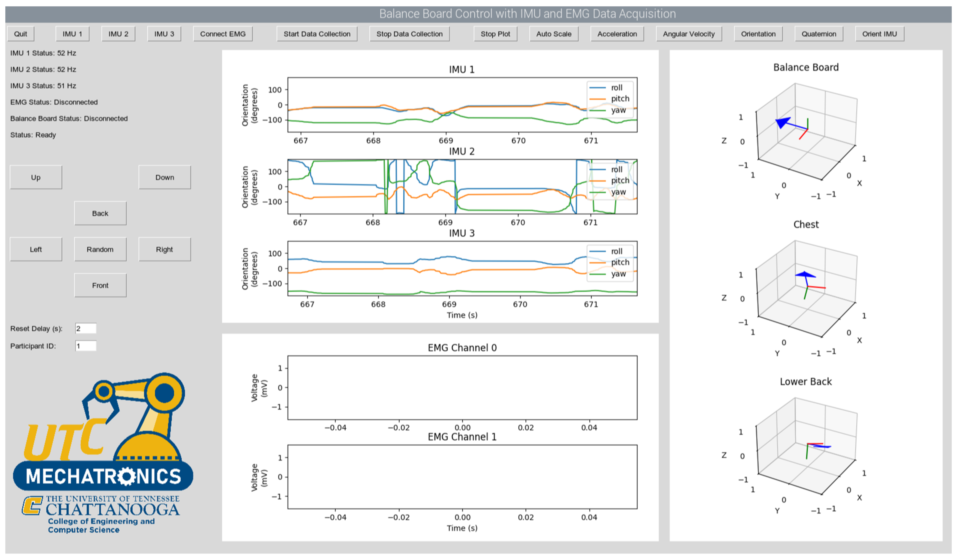Click the Quit button

[21, 34]
